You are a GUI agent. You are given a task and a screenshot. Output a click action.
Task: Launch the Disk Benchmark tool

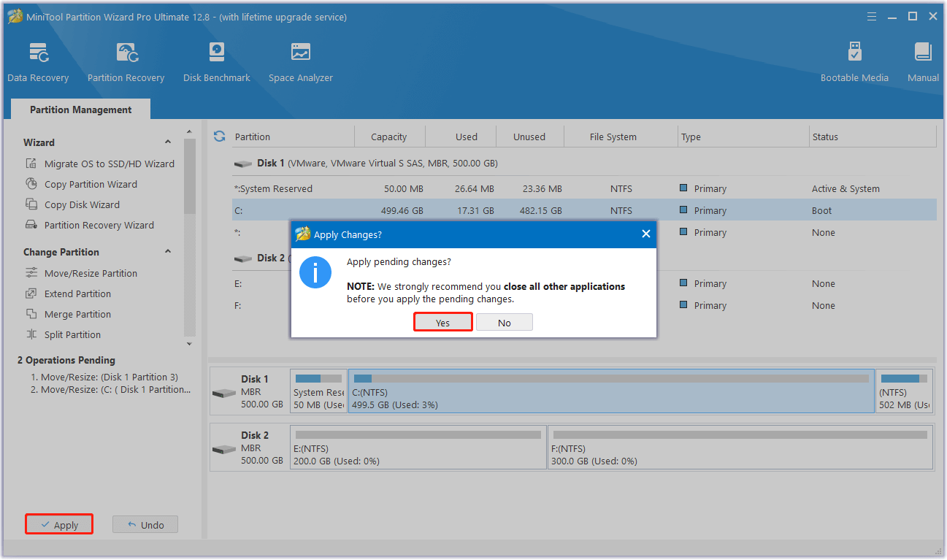(x=217, y=63)
